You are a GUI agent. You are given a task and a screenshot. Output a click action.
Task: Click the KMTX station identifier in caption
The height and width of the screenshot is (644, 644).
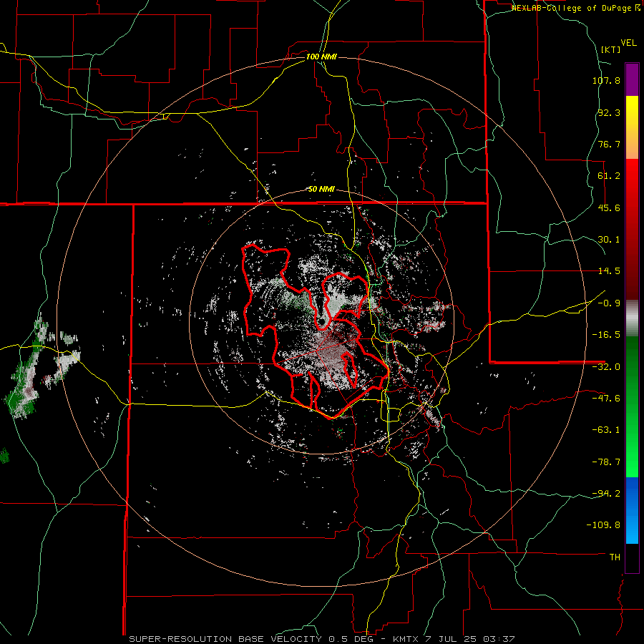(x=406, y=639)
